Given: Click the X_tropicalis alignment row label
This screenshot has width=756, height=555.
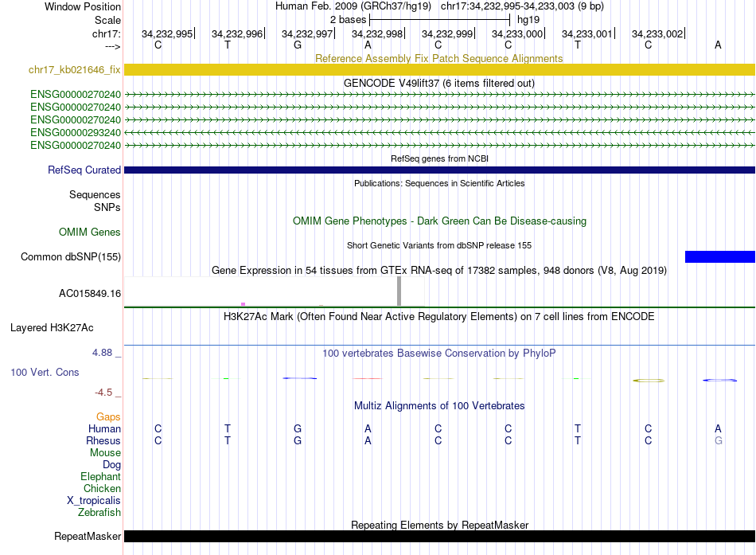Looking at the screenshot, I should (x=94, y=501).
